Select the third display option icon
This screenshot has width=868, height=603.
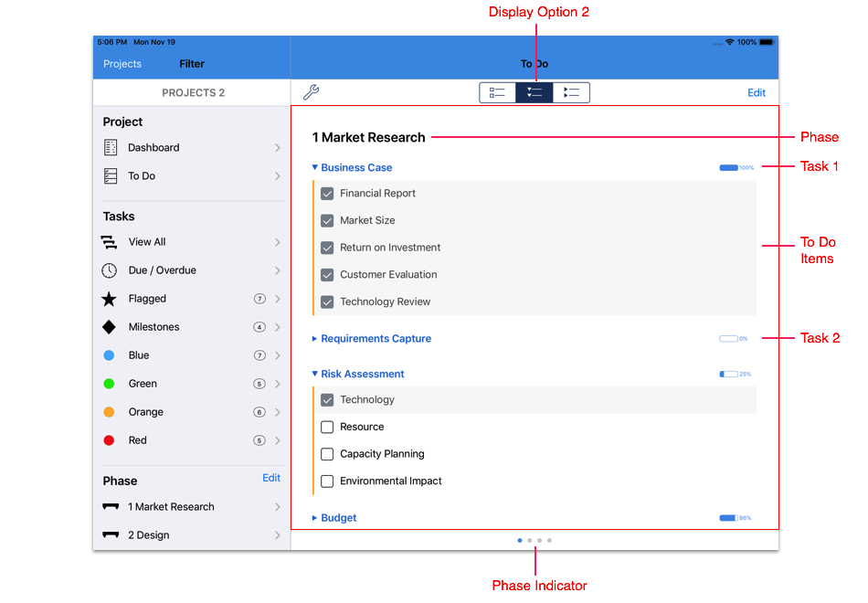[x=571, y=92]
